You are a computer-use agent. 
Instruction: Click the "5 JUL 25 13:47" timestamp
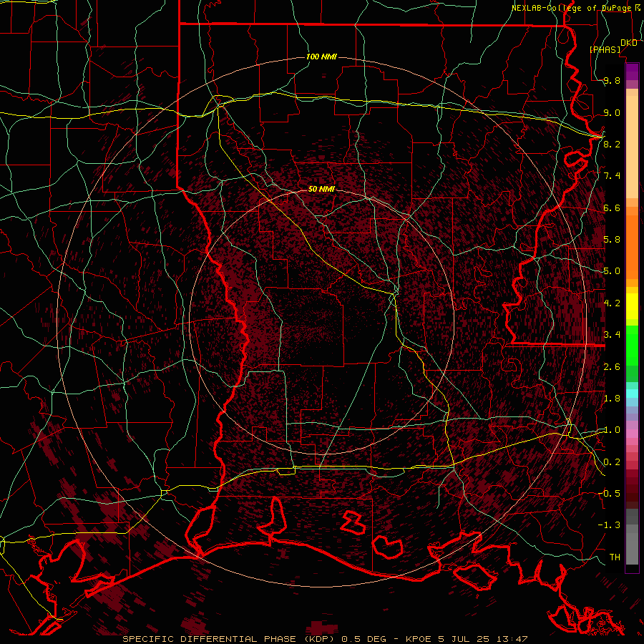tap(484, 639)
